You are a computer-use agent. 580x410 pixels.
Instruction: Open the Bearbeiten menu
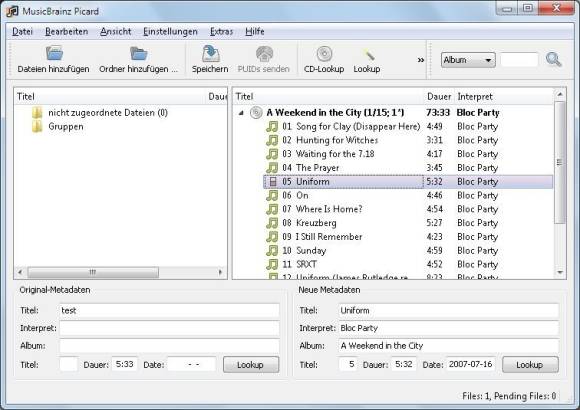[x=67, y=31]
